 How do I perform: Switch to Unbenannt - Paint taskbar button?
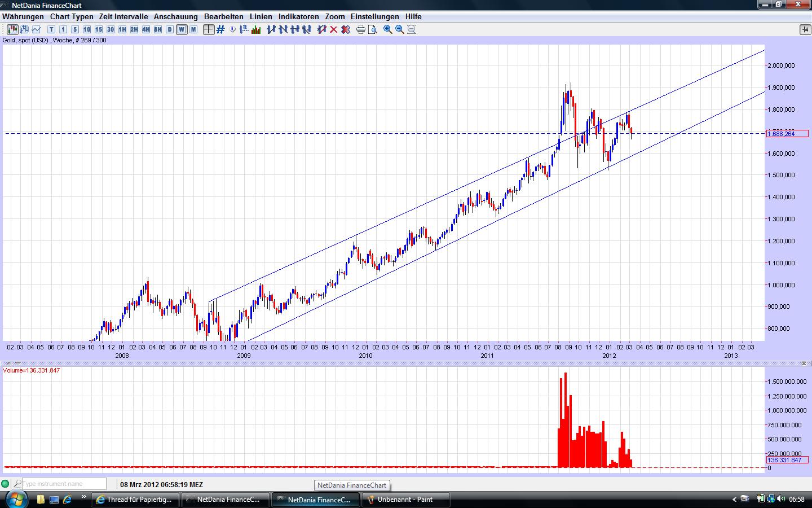405,500
